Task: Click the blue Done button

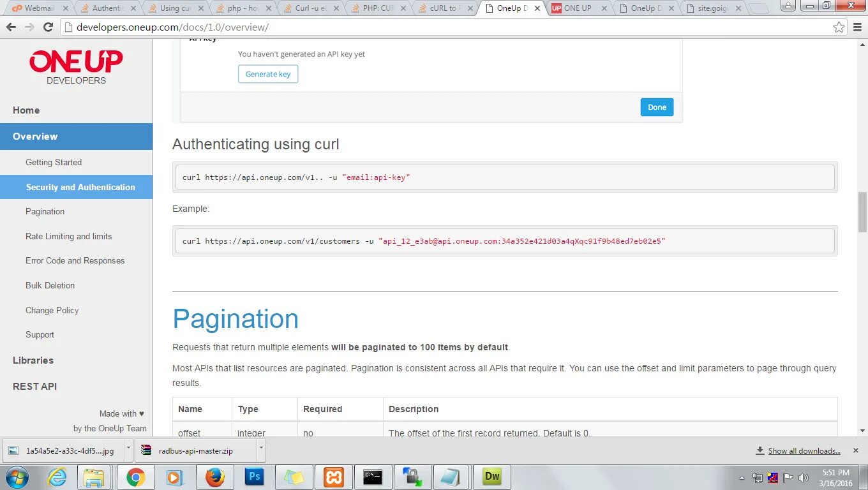Action: pos(657,107)
